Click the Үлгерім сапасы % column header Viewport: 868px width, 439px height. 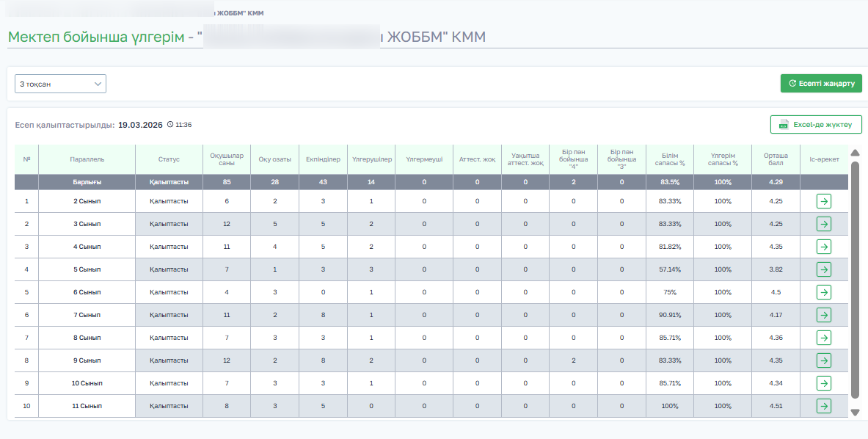coord(723,159)
